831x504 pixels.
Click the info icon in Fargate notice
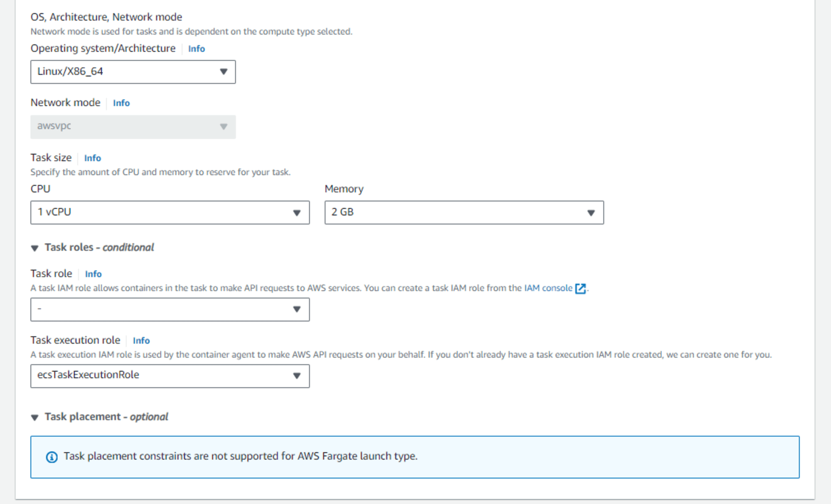(x=52, y=457)
